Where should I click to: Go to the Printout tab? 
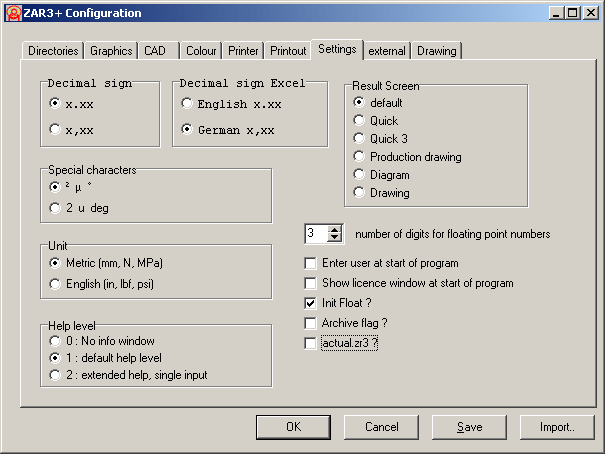288,50
